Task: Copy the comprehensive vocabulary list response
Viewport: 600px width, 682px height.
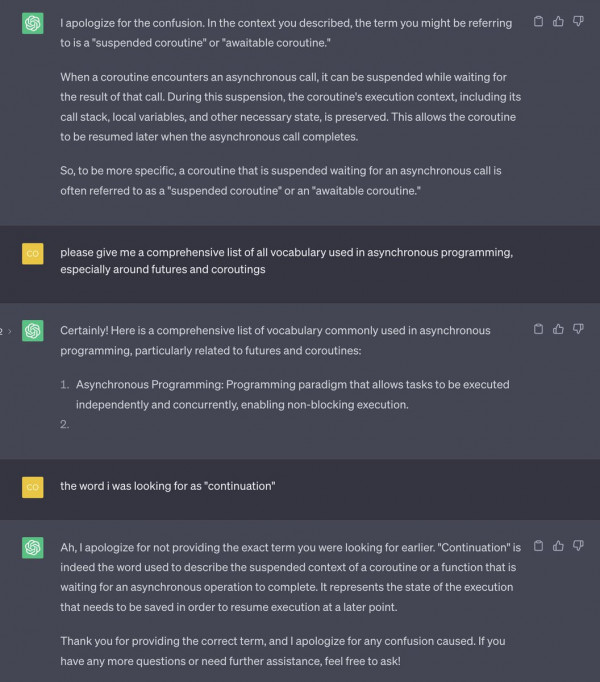Action: pyautogui.click(x=538, y=329)
